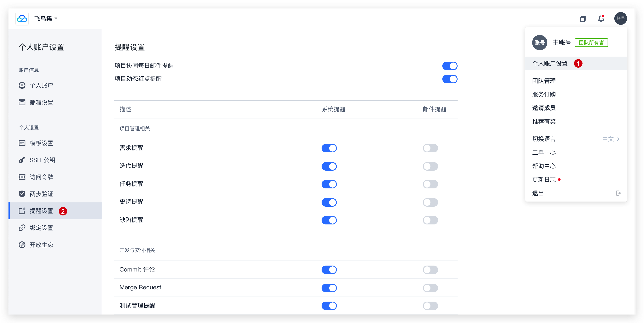Click the cloud logo icon in header

click(22, 18)
